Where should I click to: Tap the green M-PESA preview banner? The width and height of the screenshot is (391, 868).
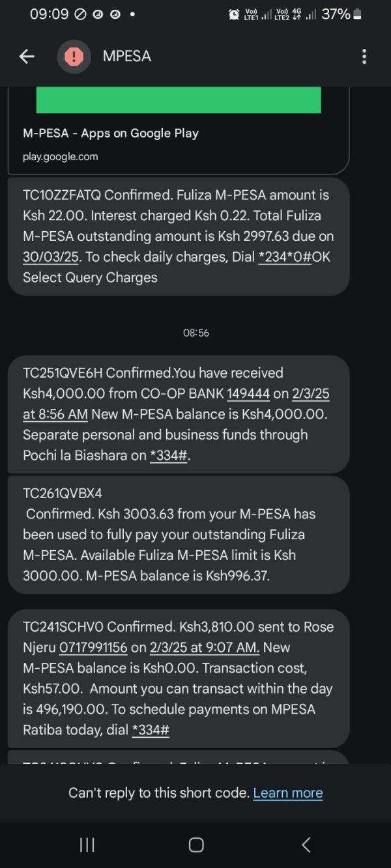[179, 100]
